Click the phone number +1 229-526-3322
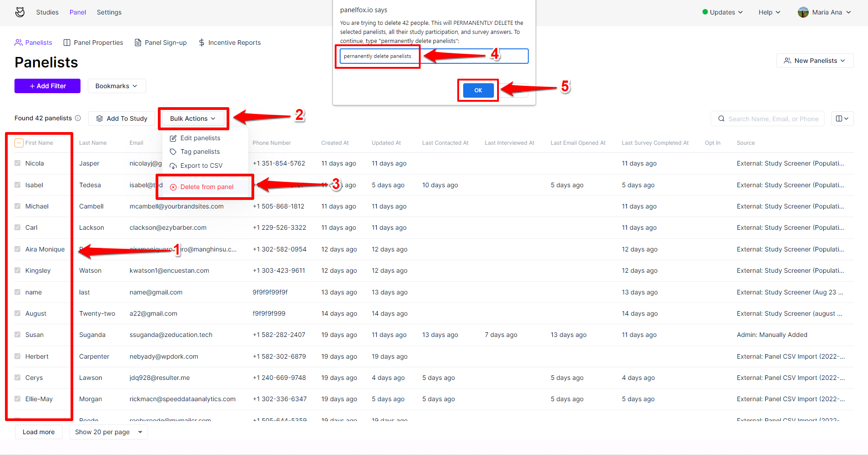Image resolution: width=868 pixels, height=455 pixels. point(279,227)
